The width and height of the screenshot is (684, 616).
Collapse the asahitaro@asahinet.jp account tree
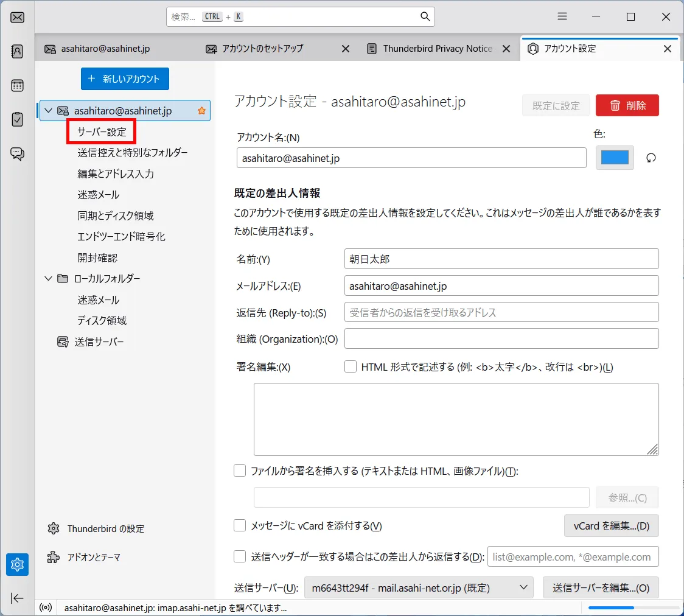[48, 110]
